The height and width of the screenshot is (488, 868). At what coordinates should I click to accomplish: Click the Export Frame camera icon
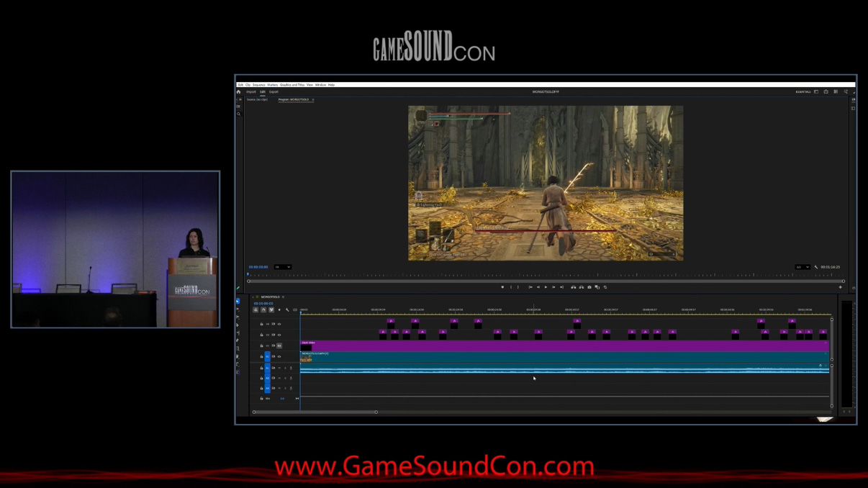[x=589, y=286]
